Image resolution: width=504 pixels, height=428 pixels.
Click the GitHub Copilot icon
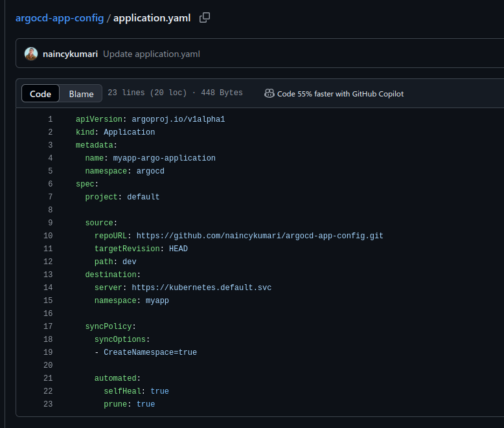(x=269, y=93)
